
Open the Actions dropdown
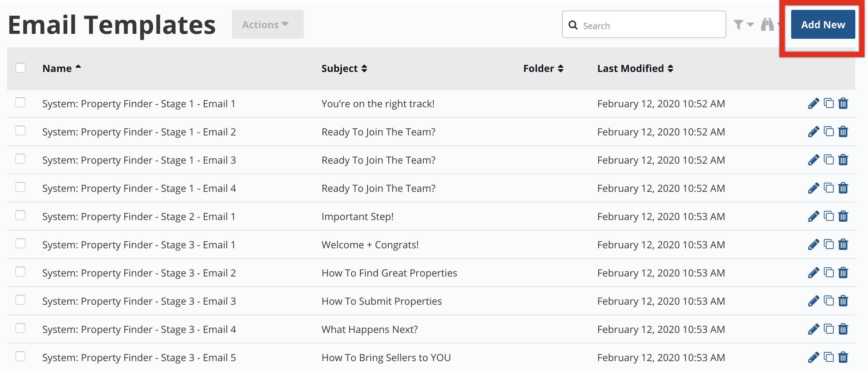[268, 24]
